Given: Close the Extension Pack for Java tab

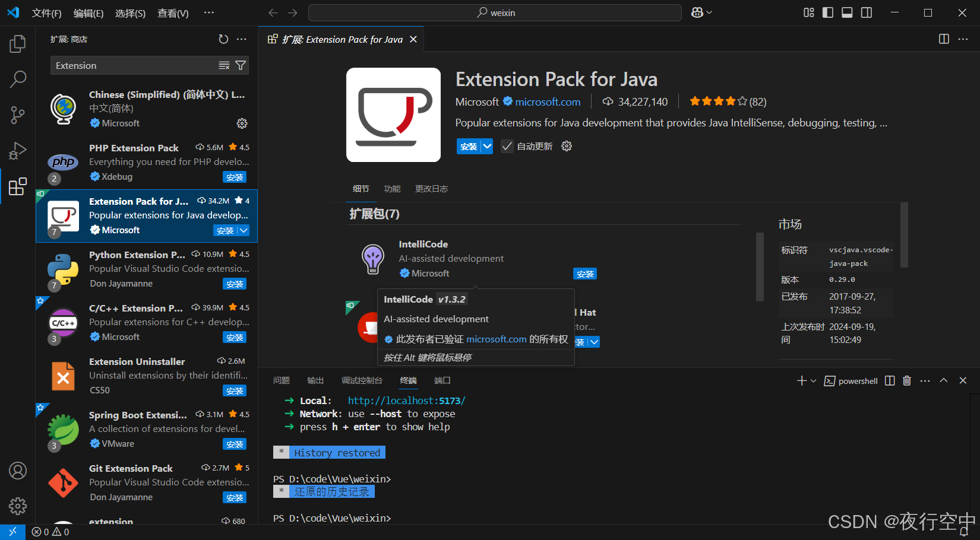Looking at the screenshot, I should point(413,39).
